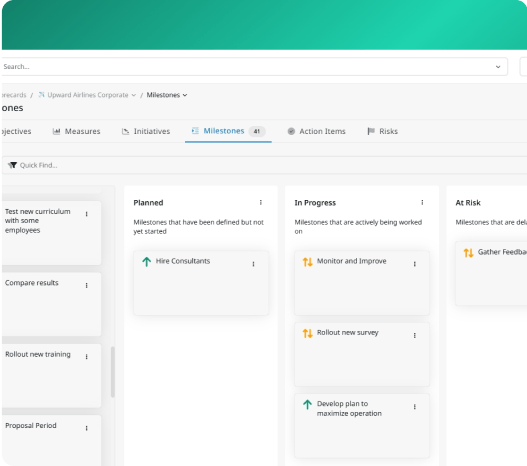Open kebab menu on Rollout new survey card
This screenshot has width=527, height=466.
(415, 335)
